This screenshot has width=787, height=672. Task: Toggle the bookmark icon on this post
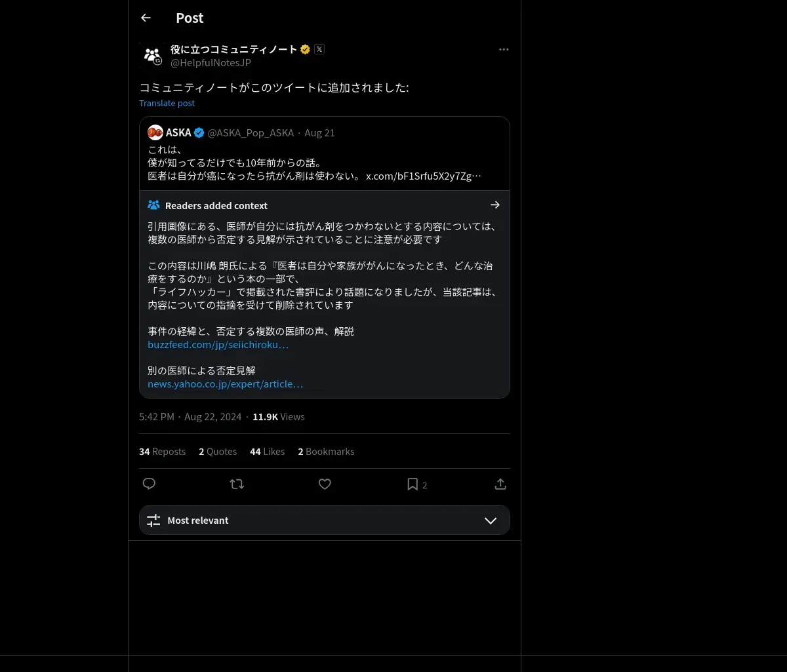pos(413,484)
